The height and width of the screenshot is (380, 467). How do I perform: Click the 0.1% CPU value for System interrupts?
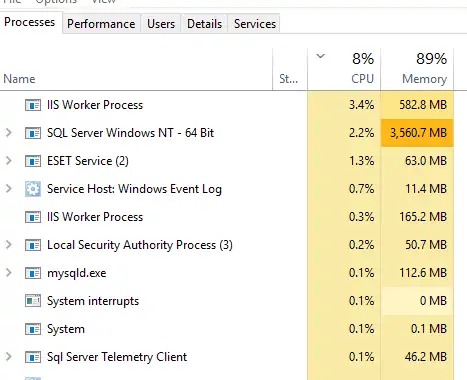(361, 301)
